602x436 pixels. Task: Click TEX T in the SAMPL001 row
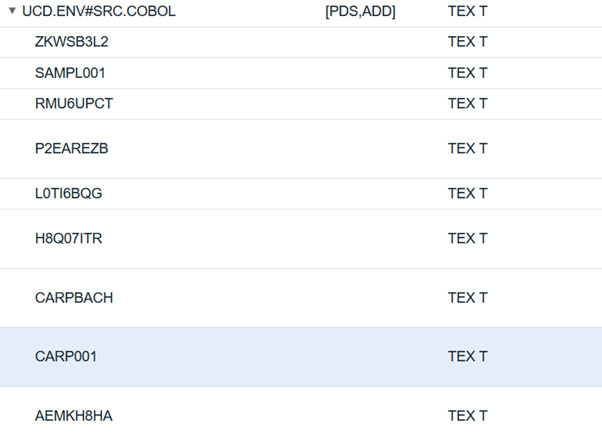pos(467,73)
